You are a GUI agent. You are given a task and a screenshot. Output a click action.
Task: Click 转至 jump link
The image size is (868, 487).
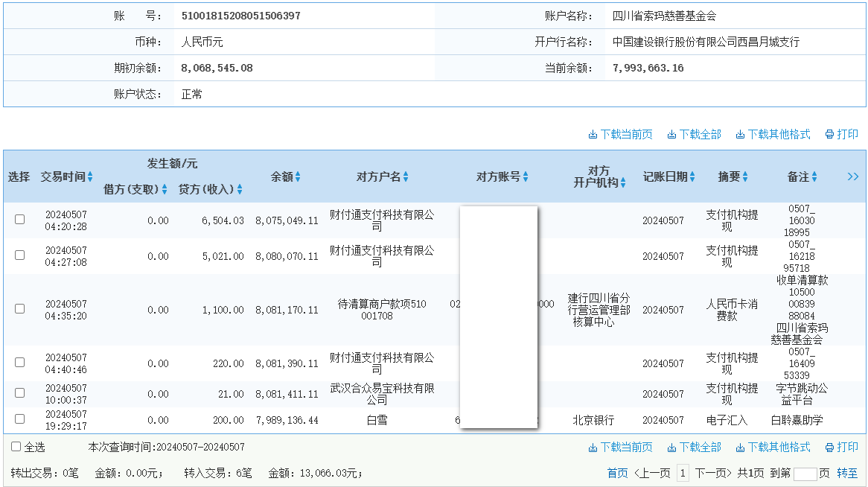(847, 473)
